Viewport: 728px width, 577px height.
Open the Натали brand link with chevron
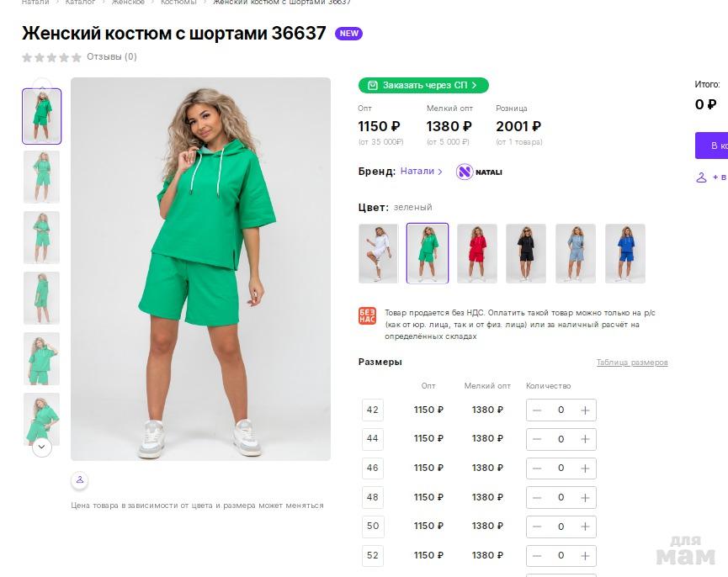tap(421, 171)
